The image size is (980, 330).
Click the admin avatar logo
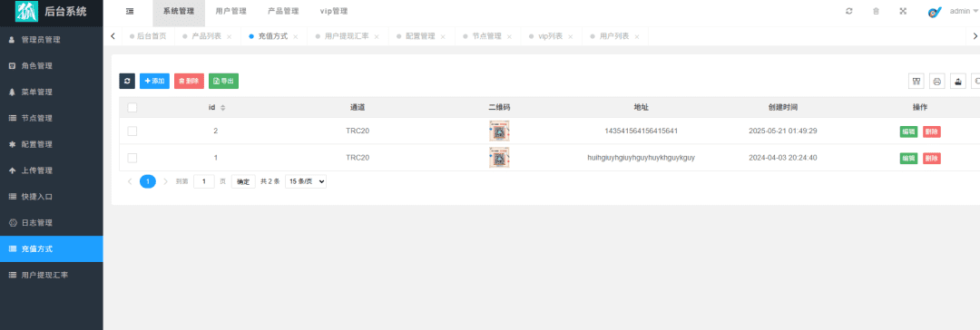[x=935, y=12]
